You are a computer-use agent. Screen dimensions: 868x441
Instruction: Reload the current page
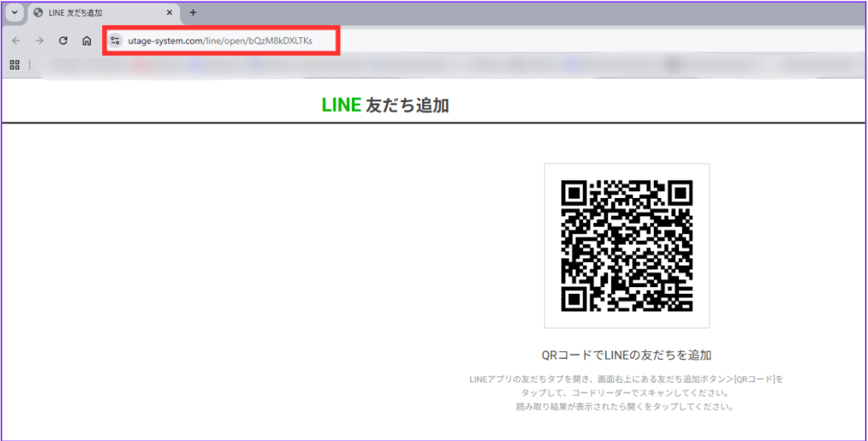point(63,40)
